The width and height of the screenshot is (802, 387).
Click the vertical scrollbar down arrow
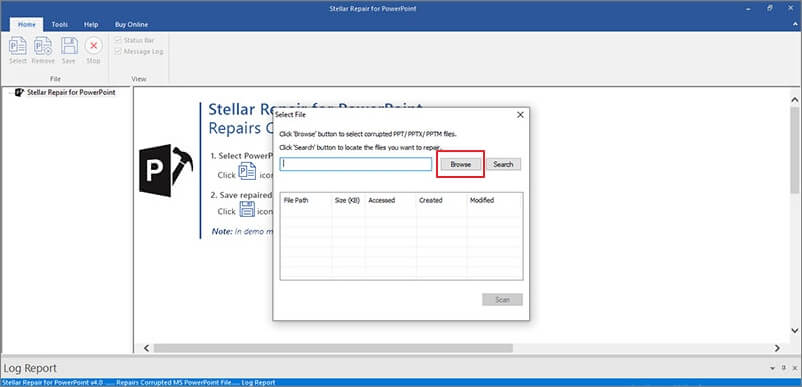pos(794,331)
